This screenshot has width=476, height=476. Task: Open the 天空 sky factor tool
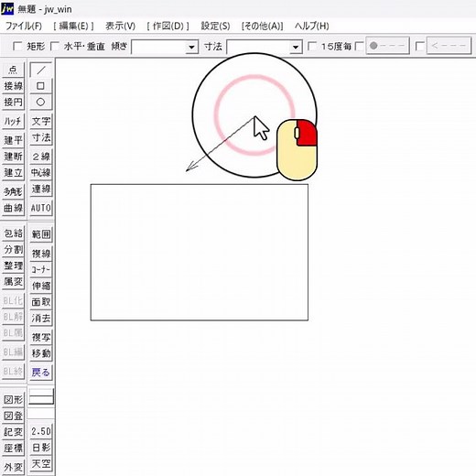point(41,464)
